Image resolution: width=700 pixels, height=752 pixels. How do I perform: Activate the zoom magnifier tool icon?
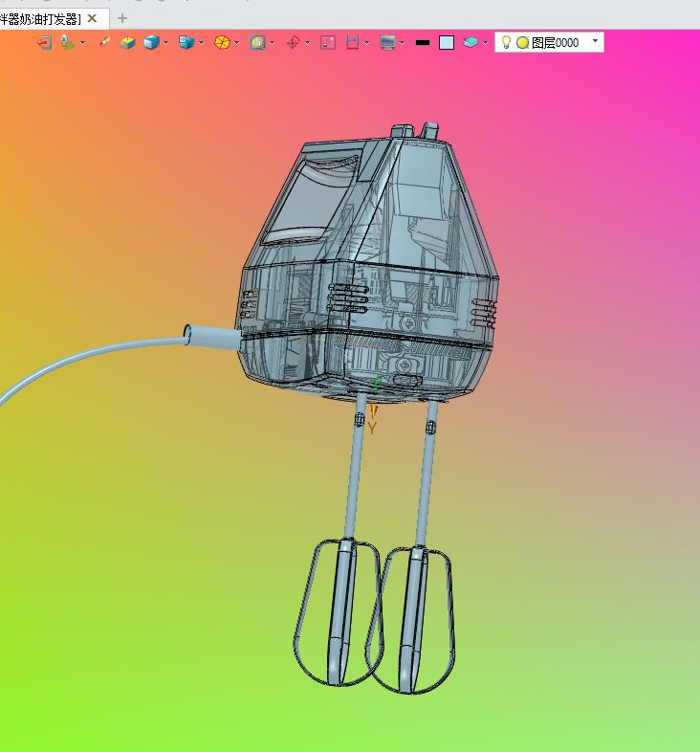[x=257, y=42]
